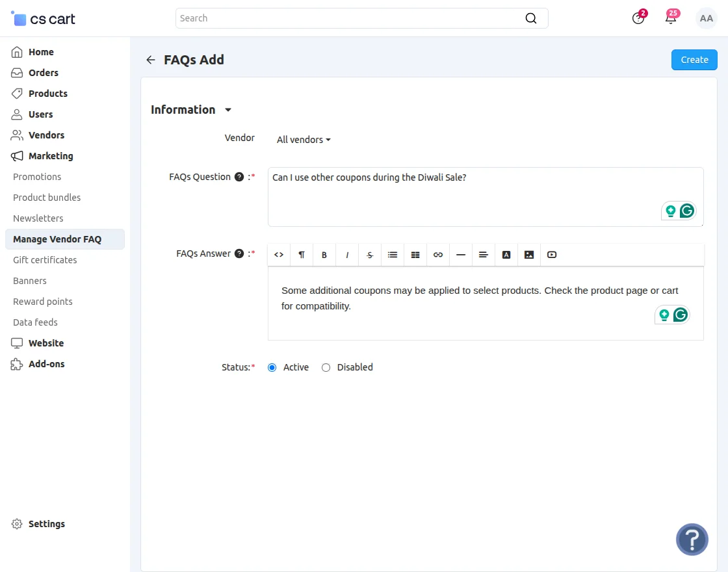Open the Grammarly icon in the answer field
Screen dimensions: 728x572
[x=680, y=315]
